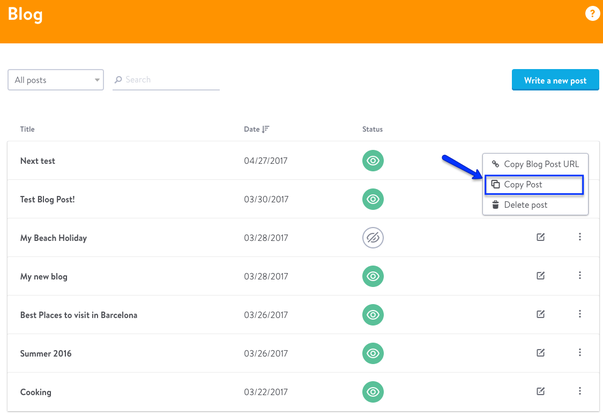Image resolution: width=603 pixels, height=416 pixels.
Task: Open more options for Cooking post
Action: pos(580,391)
